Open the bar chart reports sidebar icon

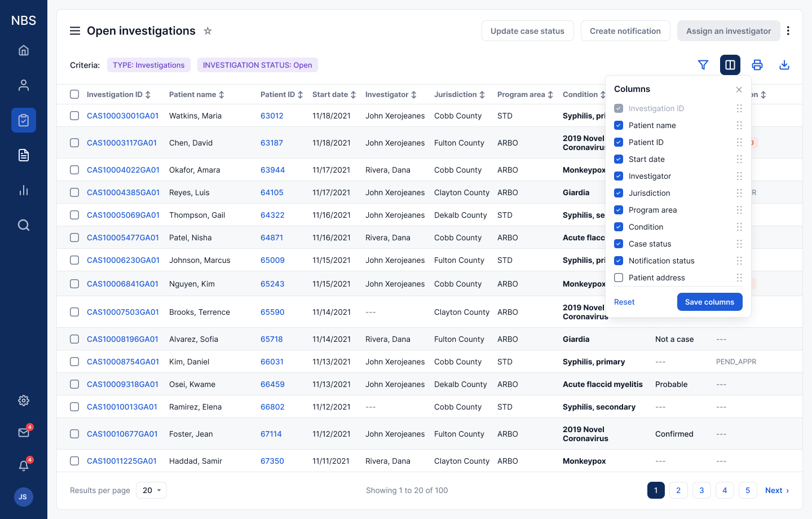point(24,190)
